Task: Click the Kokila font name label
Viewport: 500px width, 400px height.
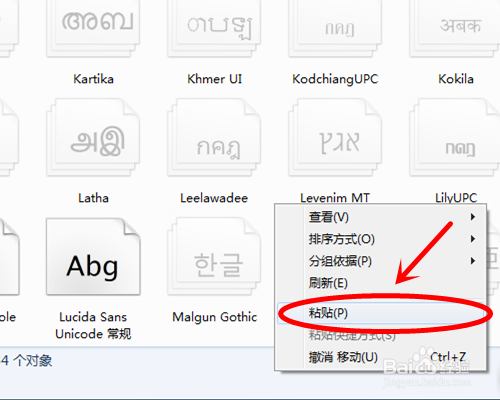Action: pyautogui.click(x=456, y=79)
